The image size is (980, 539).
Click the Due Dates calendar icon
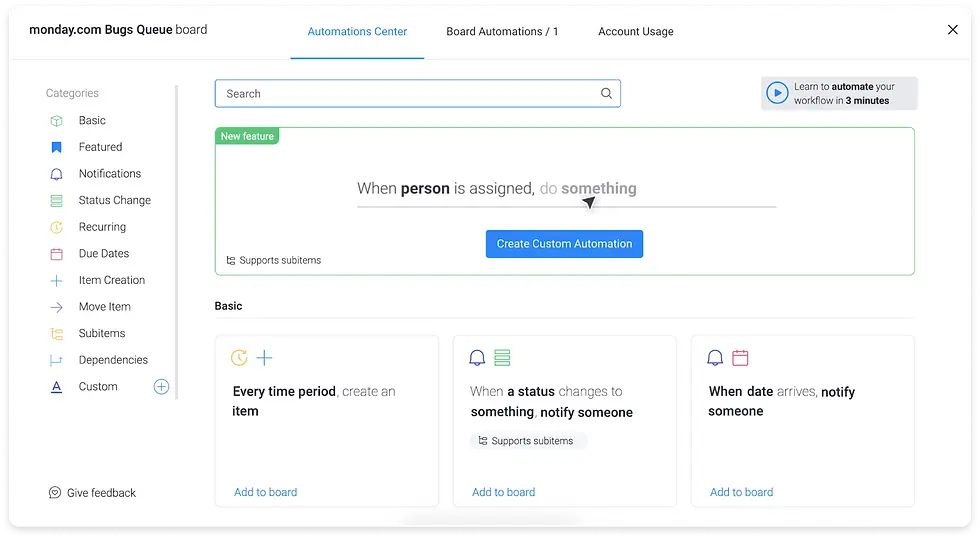pyautogui.click(x=57, y=254)
